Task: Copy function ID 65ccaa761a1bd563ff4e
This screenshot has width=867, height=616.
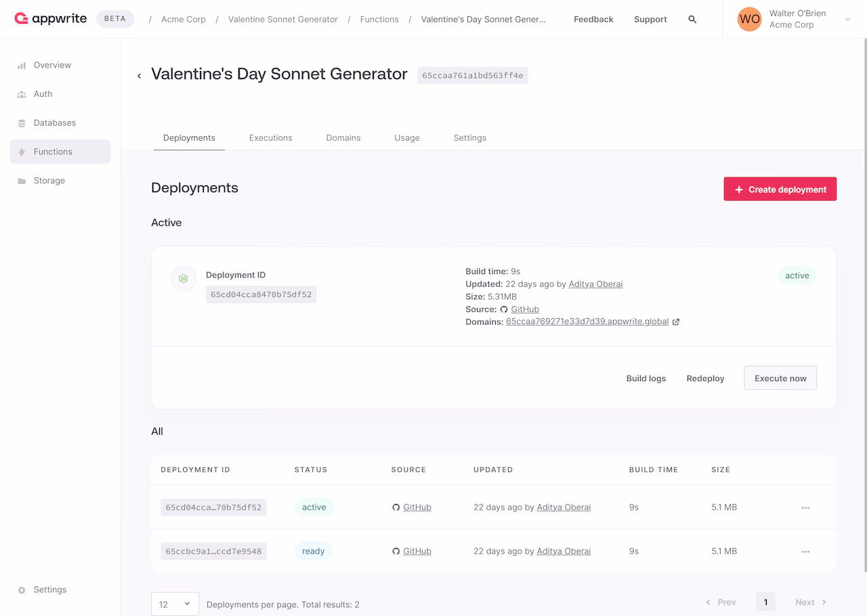Action: pos(473,76)
